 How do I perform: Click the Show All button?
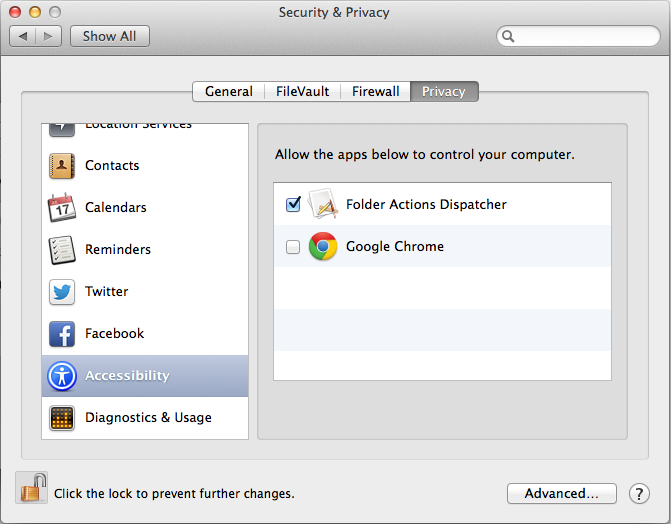[x=109, y=36]
